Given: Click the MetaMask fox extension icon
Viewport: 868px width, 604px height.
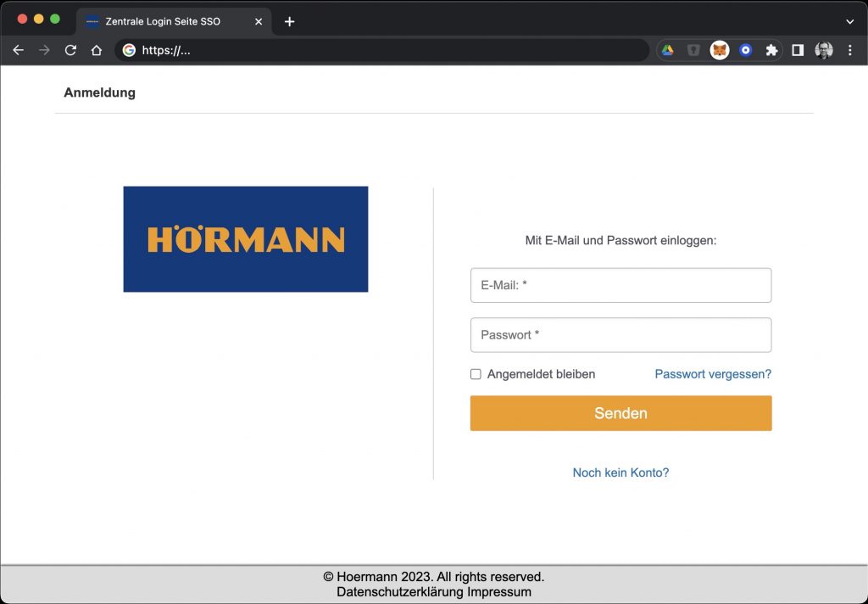Looking at the screenshot, I should [x=720, y=50].
